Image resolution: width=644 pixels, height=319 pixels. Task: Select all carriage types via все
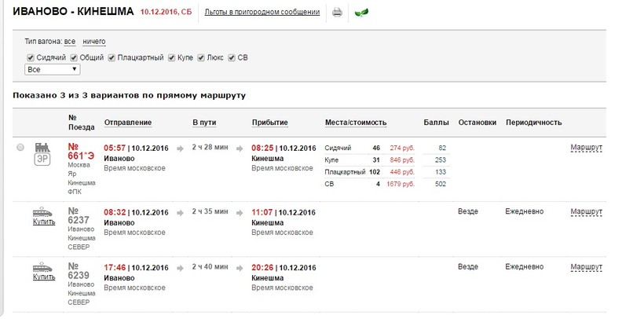(70, 42)
